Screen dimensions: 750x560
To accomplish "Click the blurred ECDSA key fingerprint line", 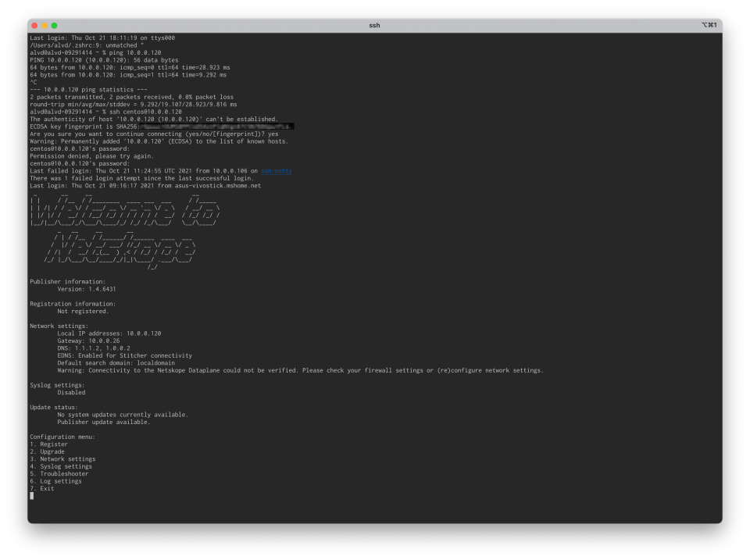I will [x=162, y=127].
